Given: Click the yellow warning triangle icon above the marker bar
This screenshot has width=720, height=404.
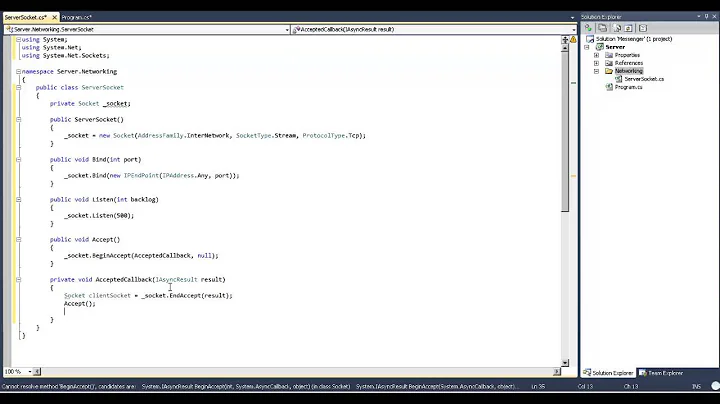Looking at the screenshot, I should tap(574, 39).
